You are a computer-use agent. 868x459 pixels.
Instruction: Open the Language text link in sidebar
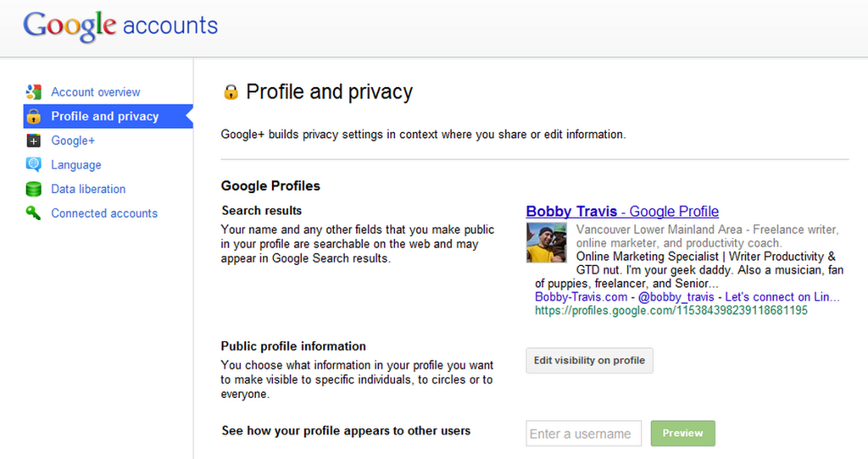tap(76, 165)
